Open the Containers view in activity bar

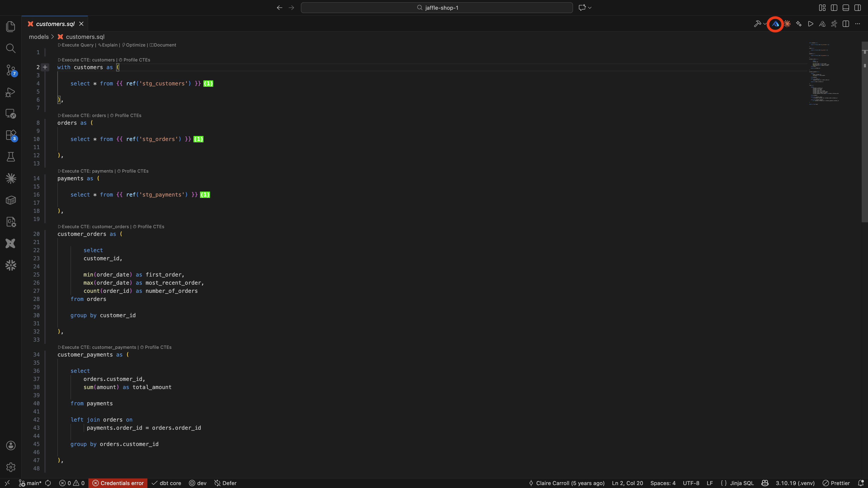(11, 200)
